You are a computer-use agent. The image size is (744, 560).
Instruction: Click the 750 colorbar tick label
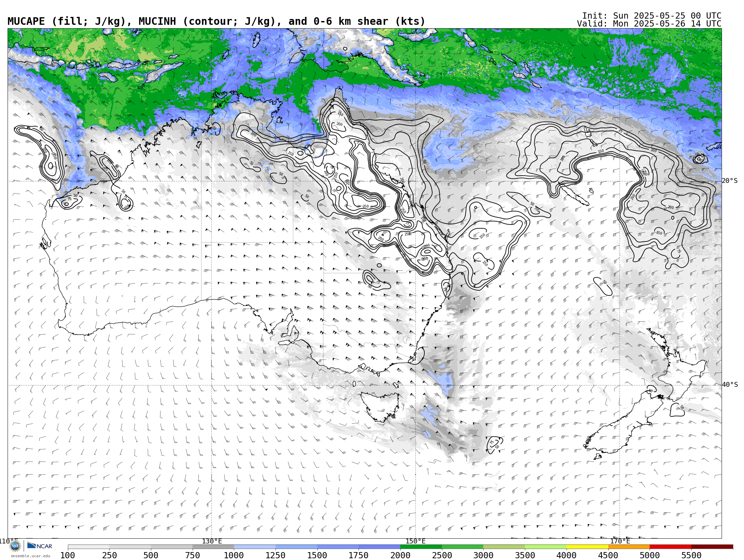pyautogui.click(x=193, y=556)
